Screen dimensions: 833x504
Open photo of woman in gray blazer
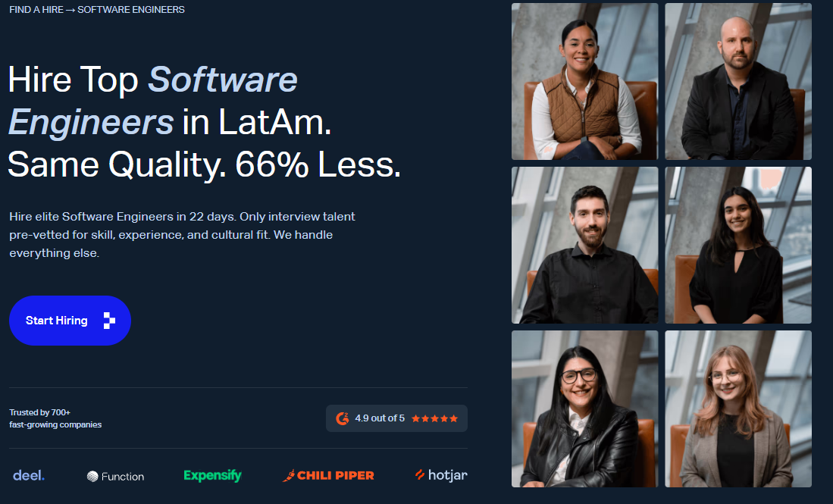coord(738,409)
